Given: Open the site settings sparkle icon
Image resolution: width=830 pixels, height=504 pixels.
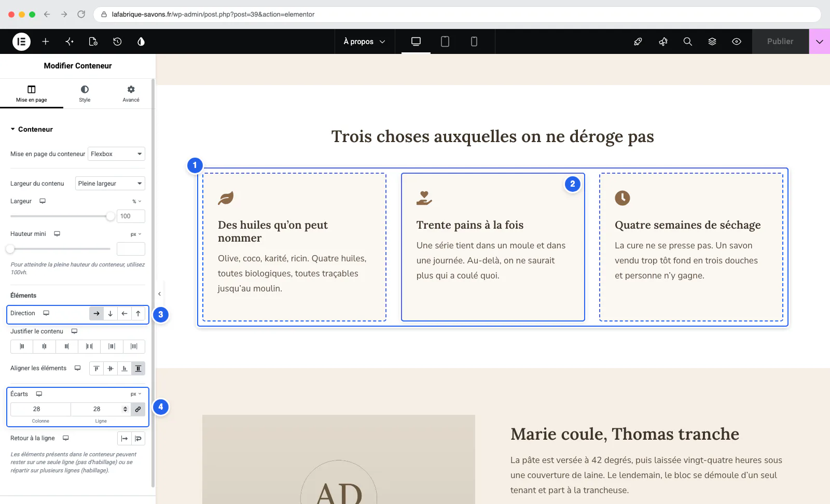Looking at the screenshot, I should pyautogui.click(x=70, y=41).
